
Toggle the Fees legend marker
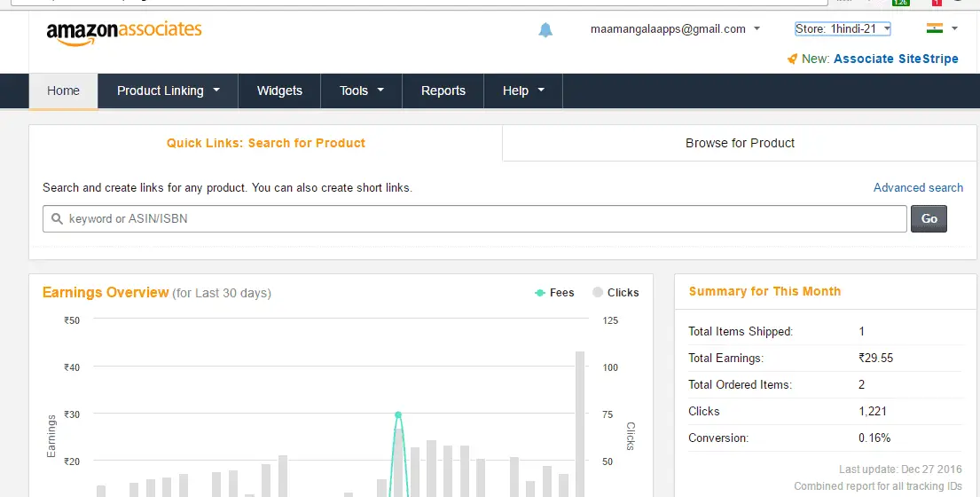coord(540,293)
